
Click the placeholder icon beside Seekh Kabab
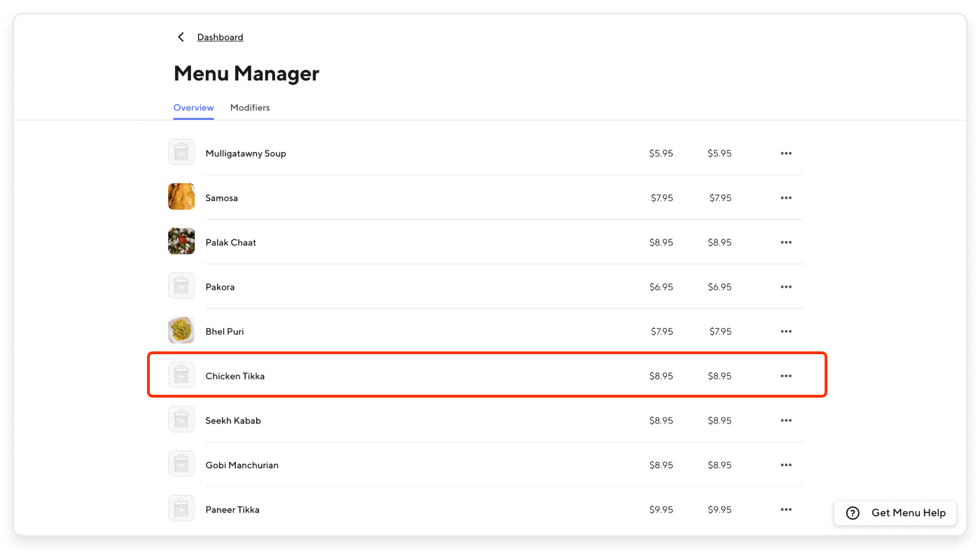click(181, 419)
